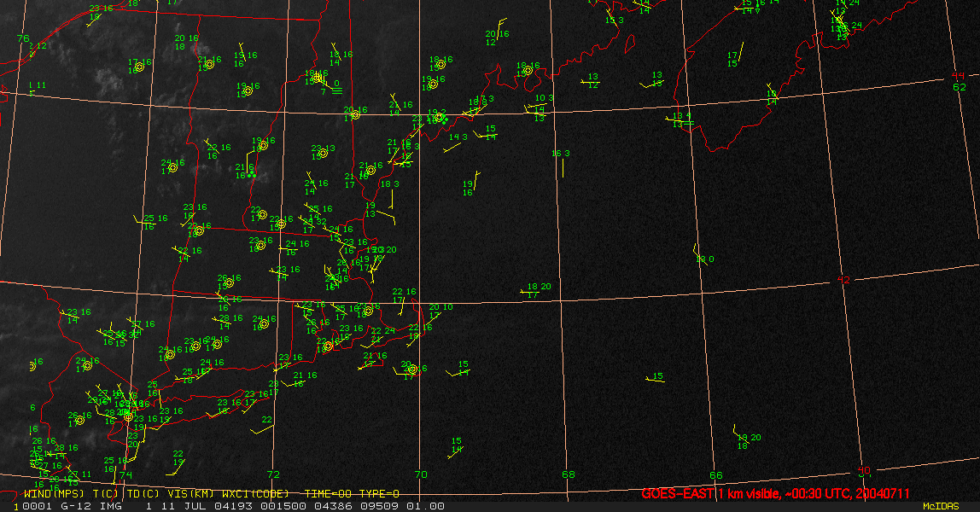Click the TIME=00 legend text
Screen dimensions: 980x512
[328, 494]
